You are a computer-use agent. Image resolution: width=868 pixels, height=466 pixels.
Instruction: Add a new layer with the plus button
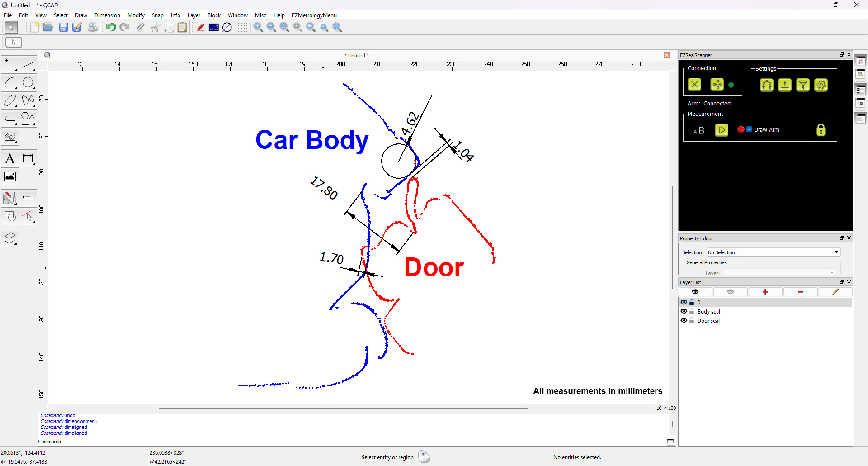coord(765,292)
